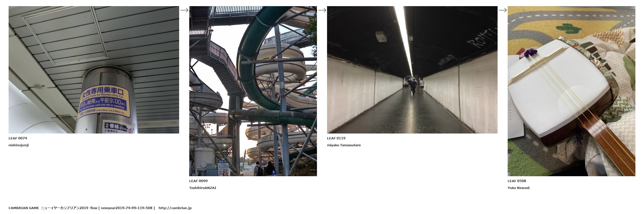
Task: Click the LEAF 0099 label
Action: tap(198, 181)
